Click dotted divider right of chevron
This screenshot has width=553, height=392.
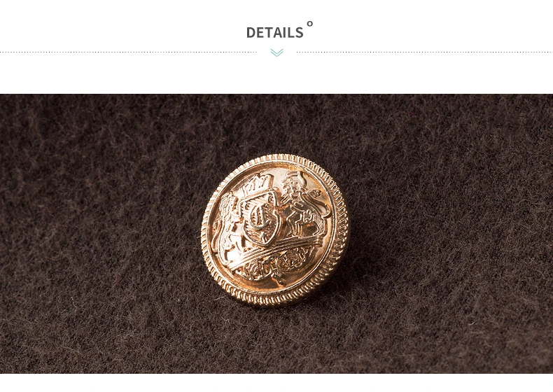[x=425, y=52]
